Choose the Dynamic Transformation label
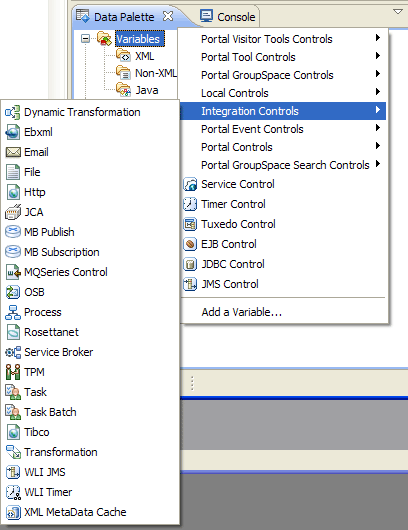This screenshot has width=408, height=530. pos(82,112)
